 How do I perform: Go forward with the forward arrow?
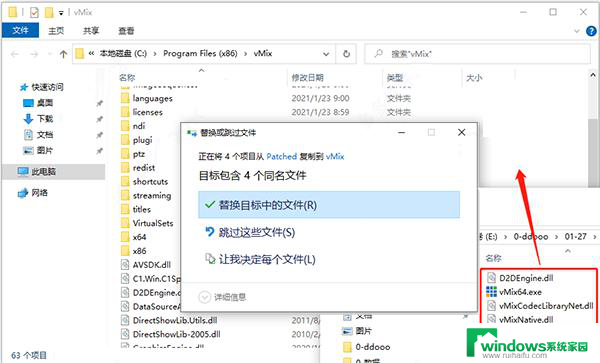click(x=34, y=54)
